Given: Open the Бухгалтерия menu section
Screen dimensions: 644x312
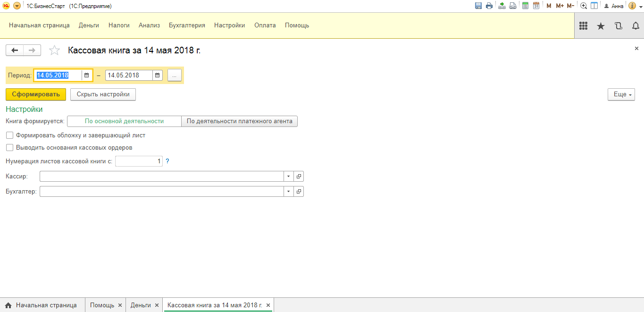Looking at the screenshot, I should [x=187, y=25].
